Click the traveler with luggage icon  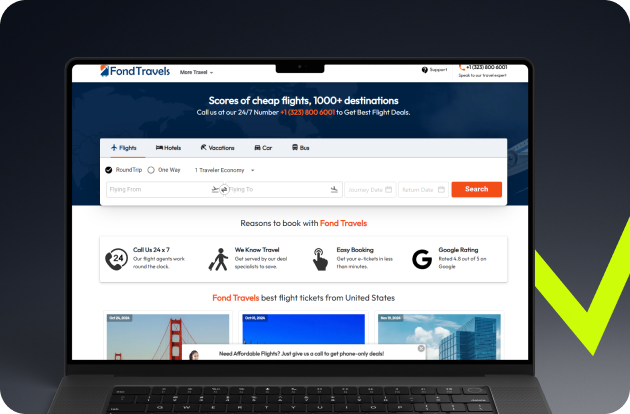pyautogui.click(x=218, y=260)
